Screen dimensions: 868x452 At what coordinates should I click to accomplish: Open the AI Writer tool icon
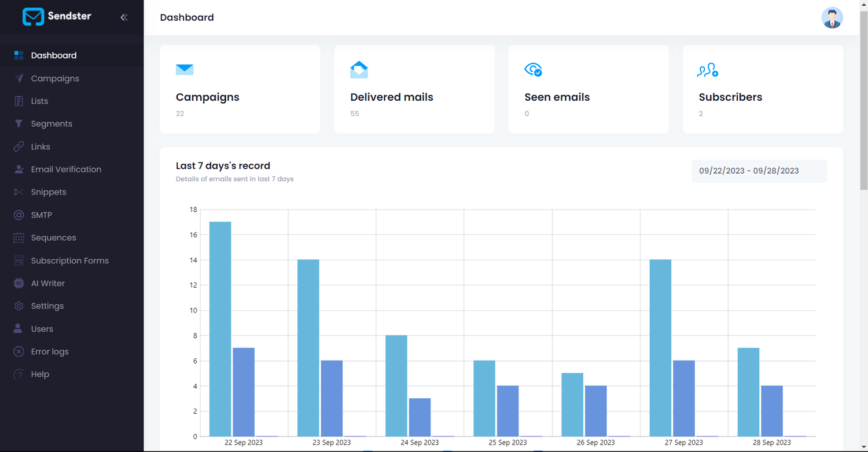[x=19, y=283]
